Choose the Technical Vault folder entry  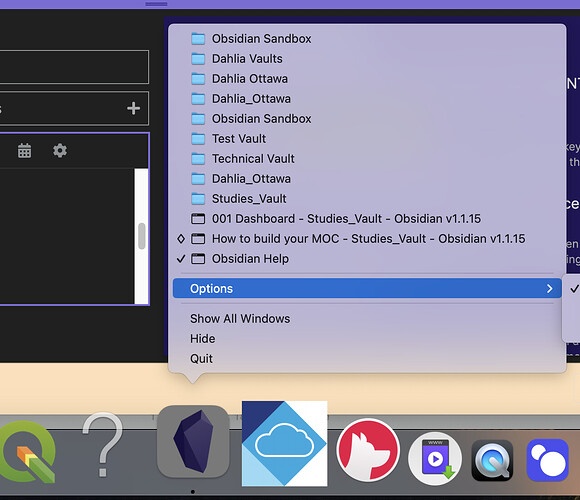pos(367,159)
